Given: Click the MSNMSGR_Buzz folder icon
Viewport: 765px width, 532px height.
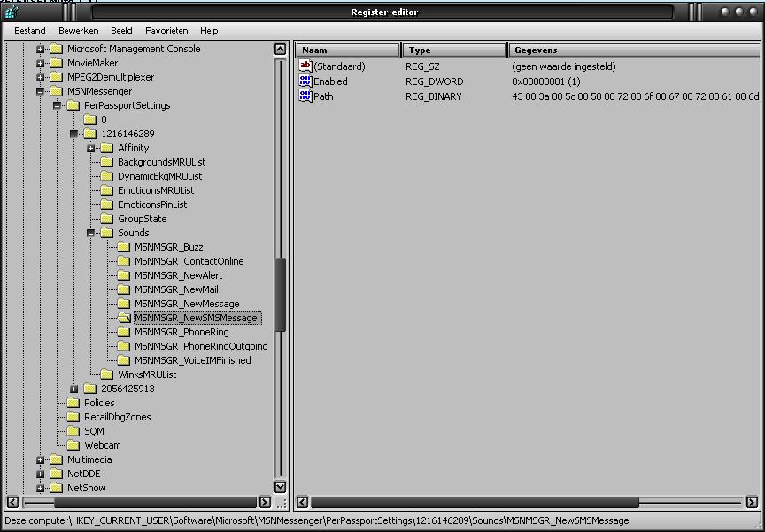Looking at the screenshot, I should tap(124, 247).
